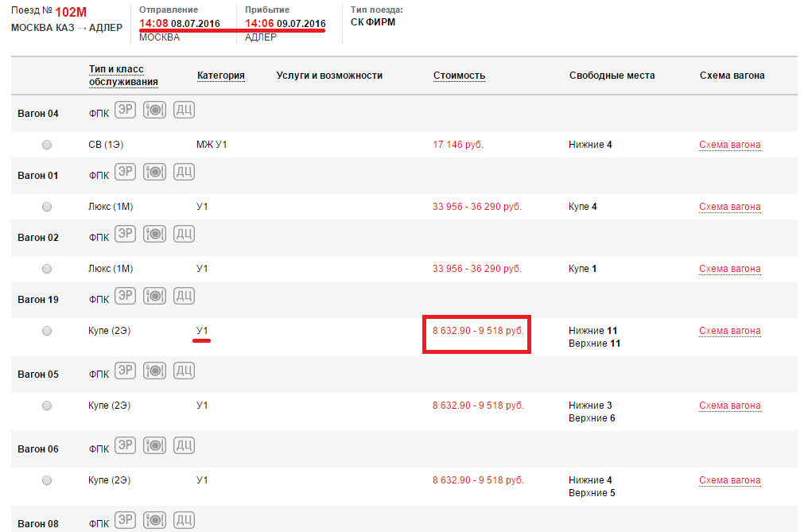Click the ЭР icon for Вагон 04
Screen dimensions: 812x532
click(126, 111)
